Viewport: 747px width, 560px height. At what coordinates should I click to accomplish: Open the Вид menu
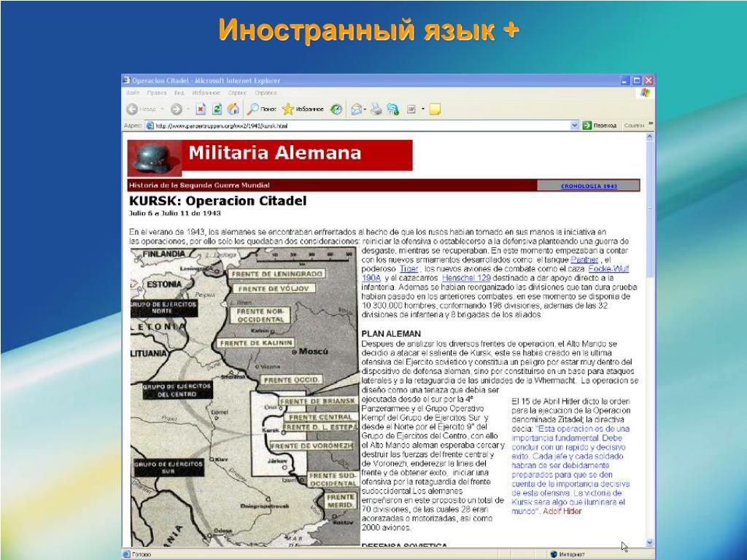click(179, 93)
